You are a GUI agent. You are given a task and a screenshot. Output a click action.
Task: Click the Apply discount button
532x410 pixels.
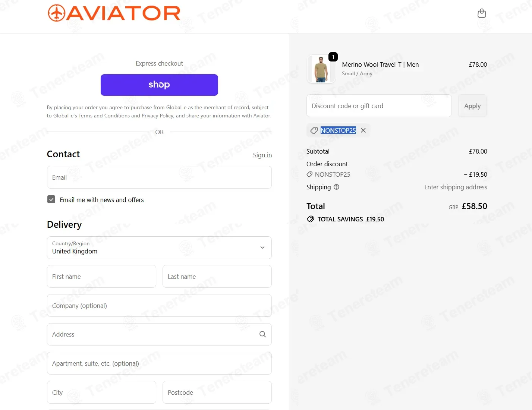(472, 106)
